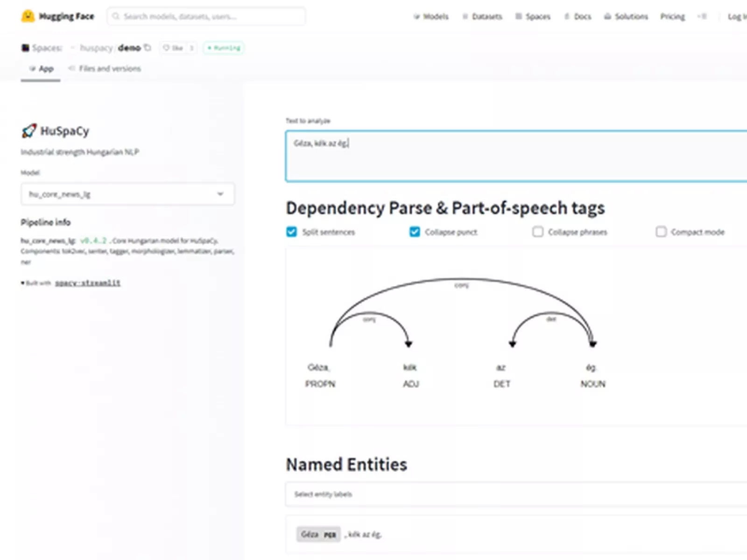
Task: Click the Spaces icon in the breadcrumb
Action: (25, 48)
